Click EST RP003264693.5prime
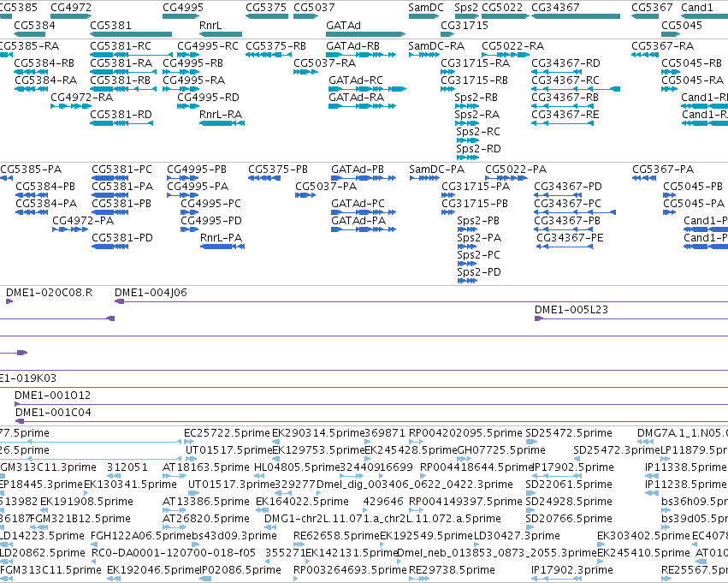728x583 pixels. point(350,570)
